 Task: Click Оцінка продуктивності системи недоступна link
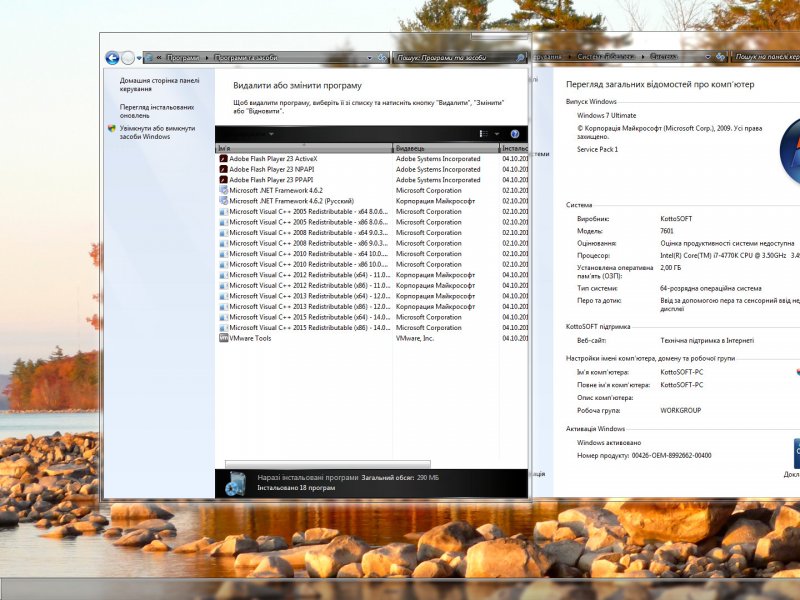pyautogui.click(x=727, y=243)
